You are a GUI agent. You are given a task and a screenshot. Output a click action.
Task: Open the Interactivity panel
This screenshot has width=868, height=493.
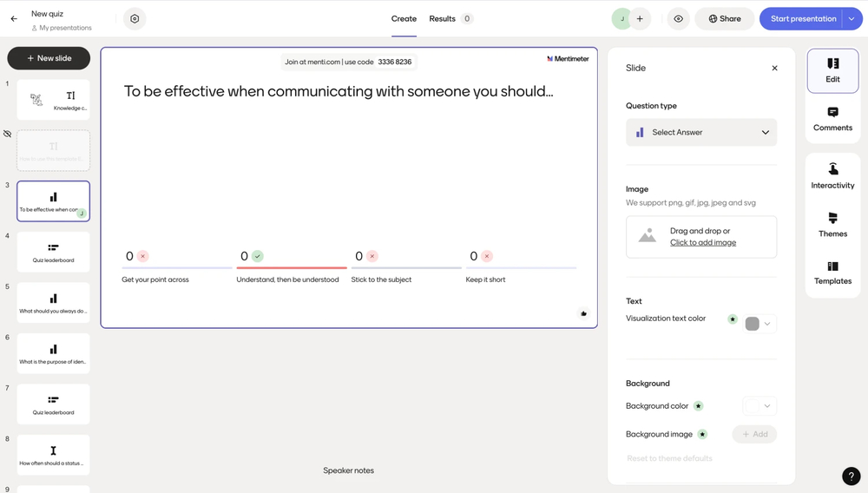point(832,176)
